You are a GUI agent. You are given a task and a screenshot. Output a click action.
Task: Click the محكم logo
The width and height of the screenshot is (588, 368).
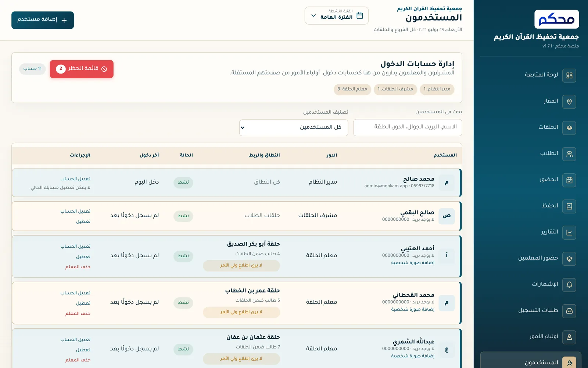tap(556, 19)
